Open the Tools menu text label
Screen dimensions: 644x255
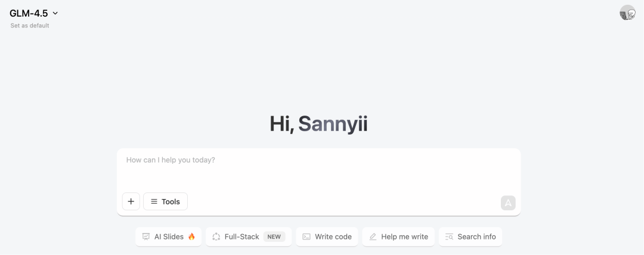171,201
